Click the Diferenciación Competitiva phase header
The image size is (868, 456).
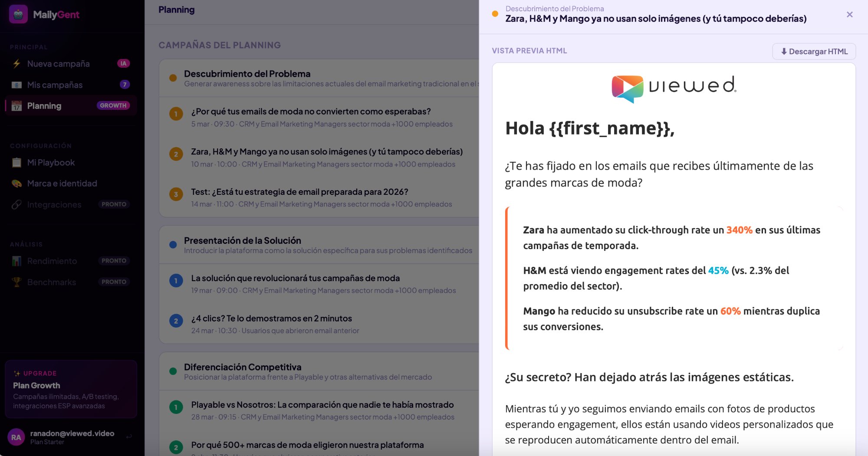click(319, 371)
